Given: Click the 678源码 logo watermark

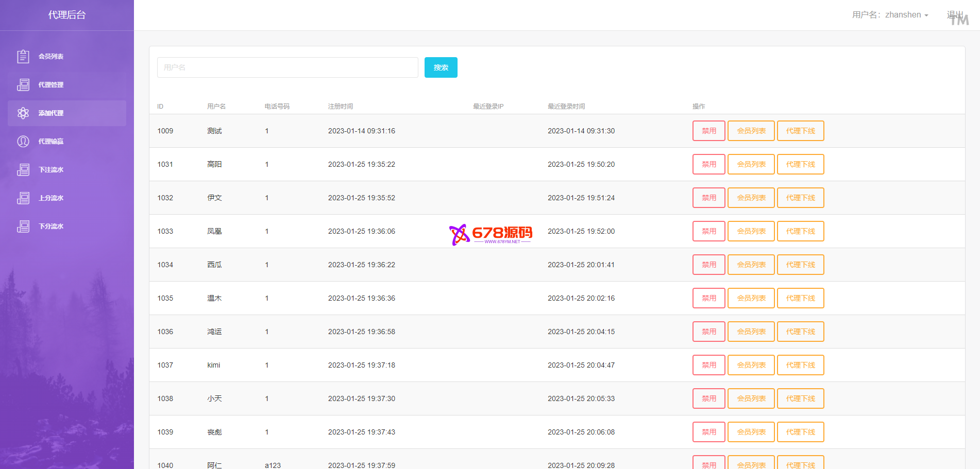Looking at the screenshot, I should click(491, 234).
